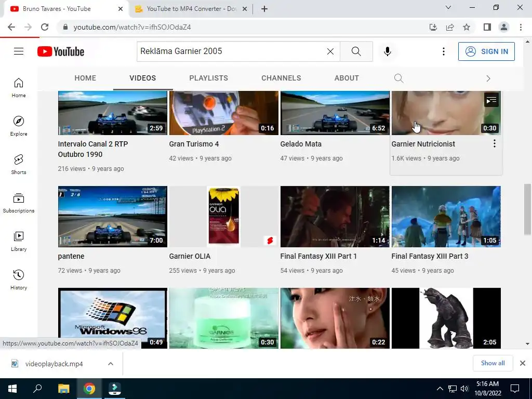Open Garnier OLIA video title
Viewport: 532px width, 399px height.
point(190,256)
